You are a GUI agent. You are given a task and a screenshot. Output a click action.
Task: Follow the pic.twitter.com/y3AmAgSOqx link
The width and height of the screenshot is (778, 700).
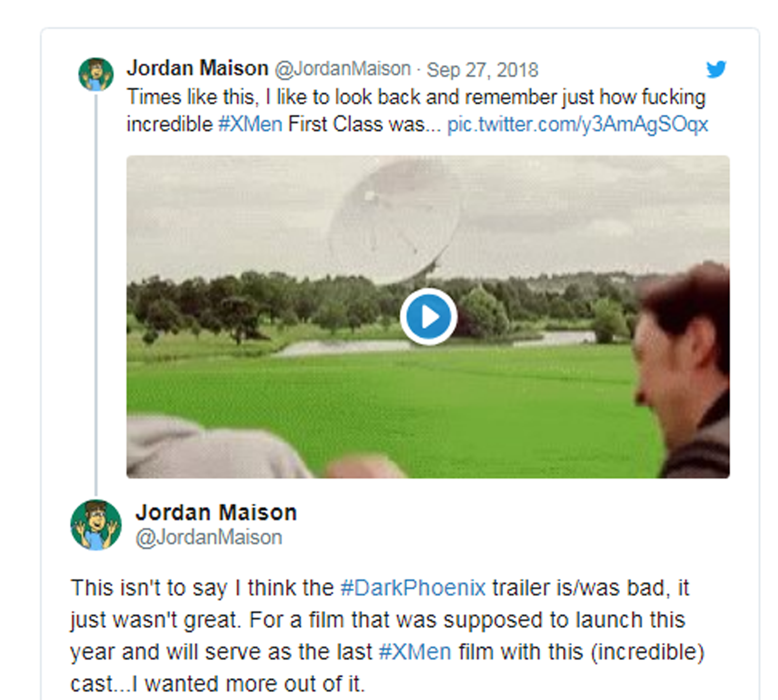click(578, 125)
